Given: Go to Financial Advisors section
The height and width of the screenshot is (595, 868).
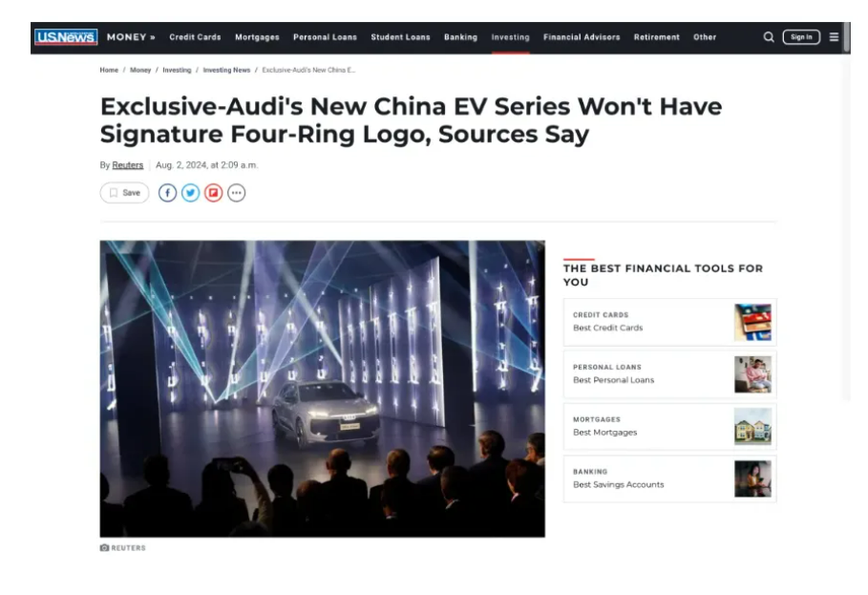Looking at the screenshot, I should 582,37.
